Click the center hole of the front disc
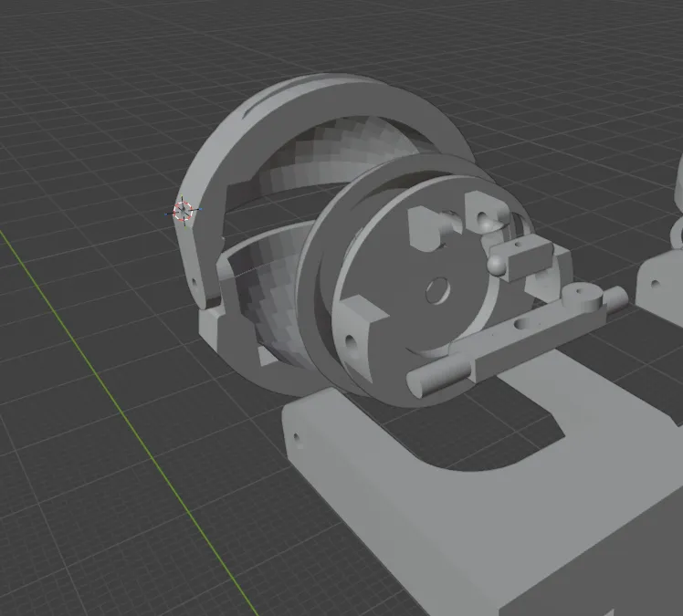The height and width of the screenshot is (616, 683). point(437,291)
